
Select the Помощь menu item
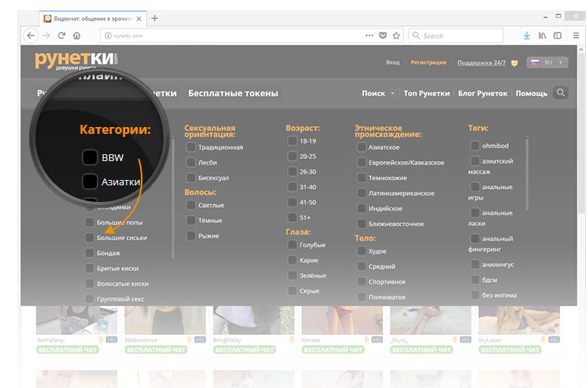(x=531, y=94)
